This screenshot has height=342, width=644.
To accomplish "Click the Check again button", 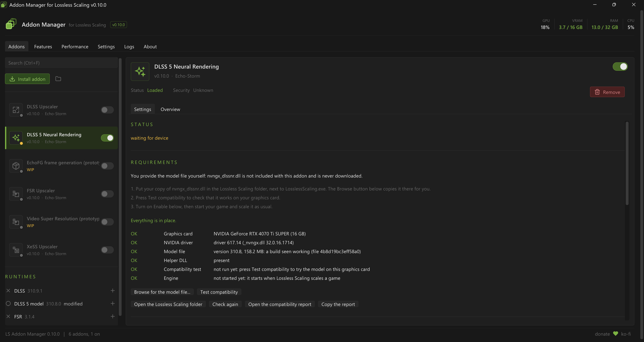I will [x=225, y=304].
